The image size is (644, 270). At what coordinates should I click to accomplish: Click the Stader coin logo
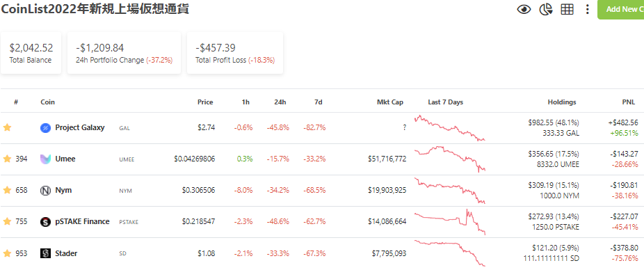pyautogui.click(x=45, y=253)
